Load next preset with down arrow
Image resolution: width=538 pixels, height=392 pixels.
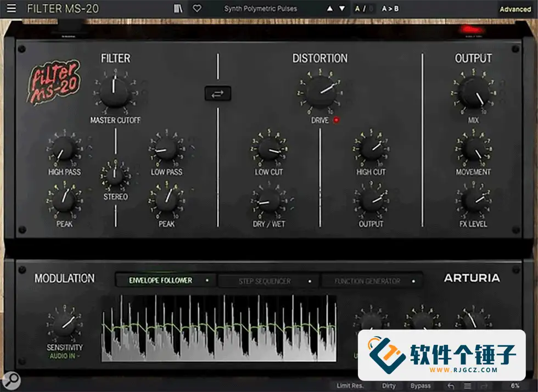[x=342, y=9]
